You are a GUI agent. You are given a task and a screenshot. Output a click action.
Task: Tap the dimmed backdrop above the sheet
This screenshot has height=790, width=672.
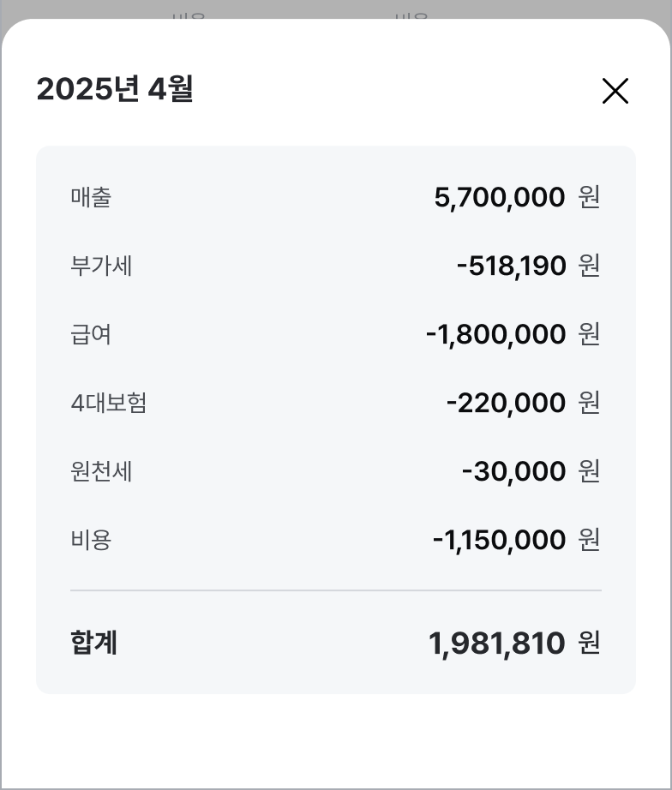point(336,8)
